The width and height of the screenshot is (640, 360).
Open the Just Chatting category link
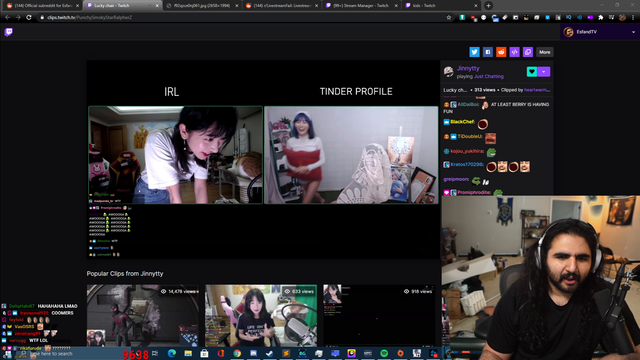click(x=489, y=76)
